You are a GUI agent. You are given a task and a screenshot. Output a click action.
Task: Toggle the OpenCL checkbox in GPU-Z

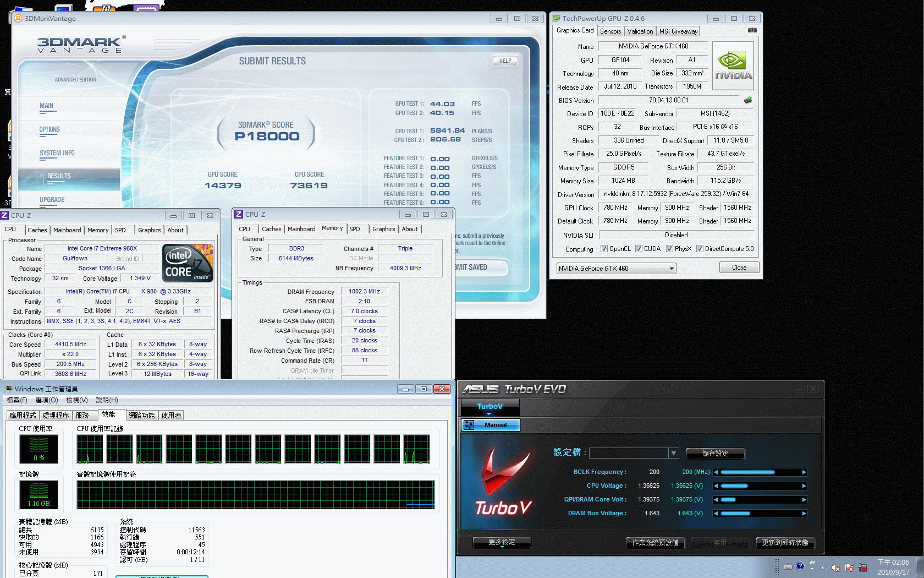click(x=604, y=249)
